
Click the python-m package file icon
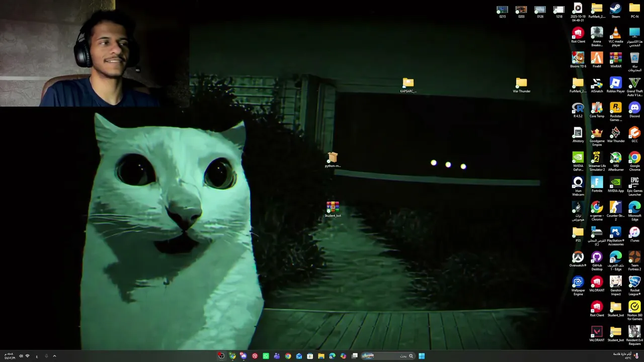[x=333, y=160]
